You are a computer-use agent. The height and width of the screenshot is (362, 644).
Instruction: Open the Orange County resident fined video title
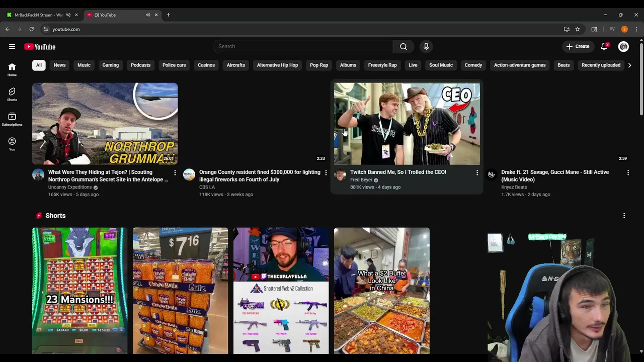coord(260,176)
